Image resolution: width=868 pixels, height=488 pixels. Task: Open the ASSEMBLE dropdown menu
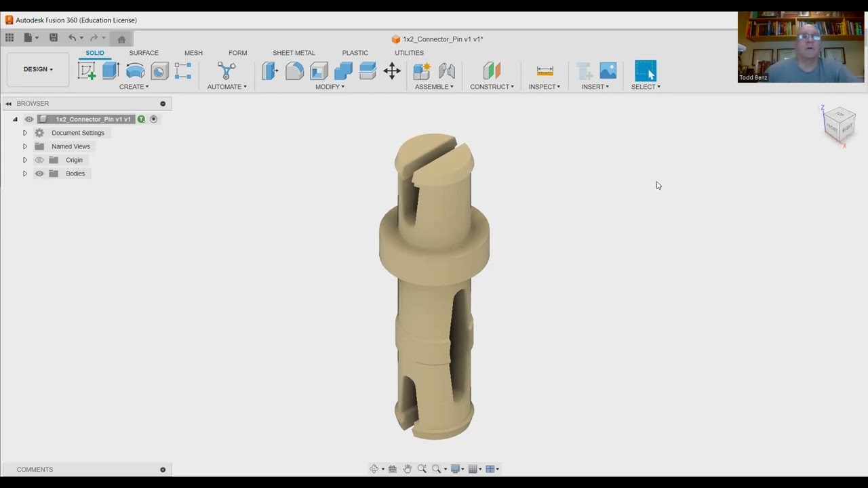click(435, 87)
